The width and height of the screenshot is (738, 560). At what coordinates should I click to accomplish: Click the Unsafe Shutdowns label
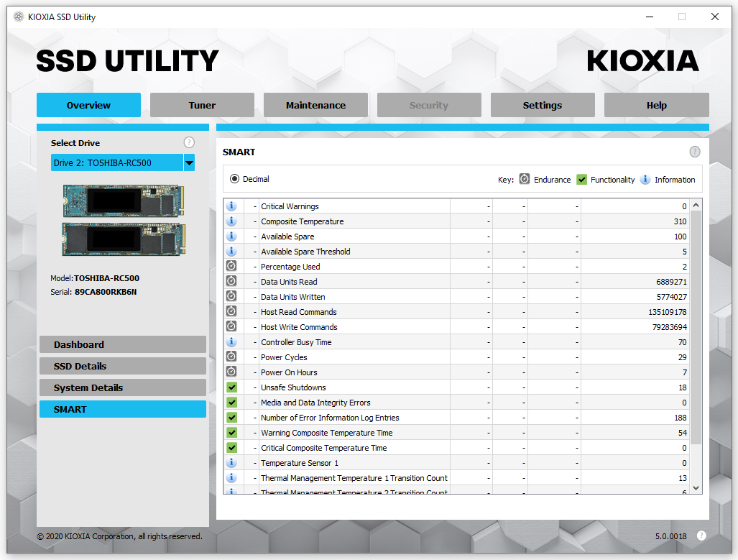tap(293, 387)
